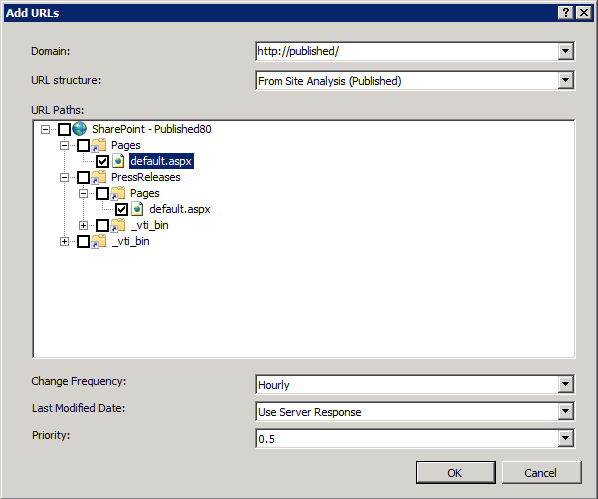Click the _vti_bin folder icon under PressReleases

pos(118,225)
